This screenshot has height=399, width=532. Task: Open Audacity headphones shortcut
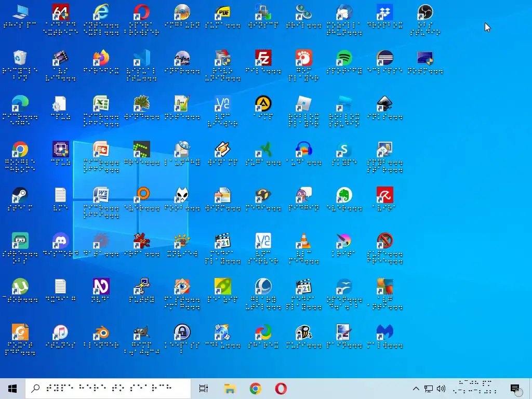(x=303, y=149)
